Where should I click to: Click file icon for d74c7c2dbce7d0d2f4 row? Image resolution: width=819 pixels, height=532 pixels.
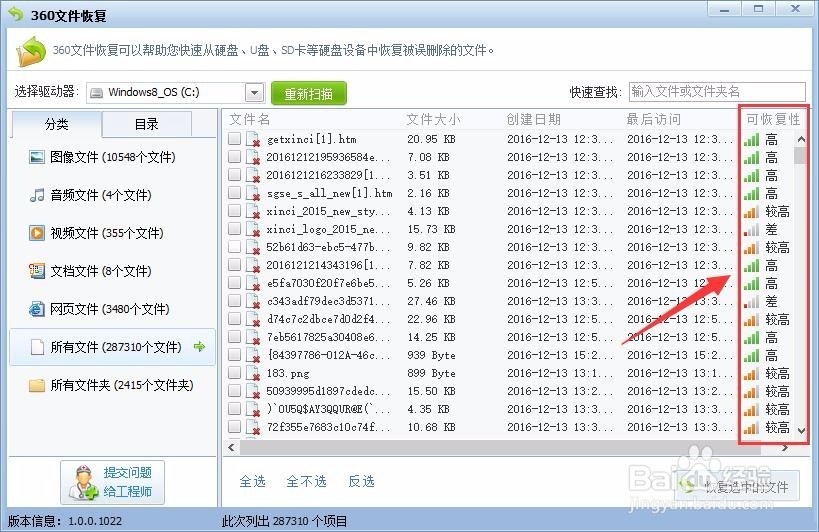[253, 320]
